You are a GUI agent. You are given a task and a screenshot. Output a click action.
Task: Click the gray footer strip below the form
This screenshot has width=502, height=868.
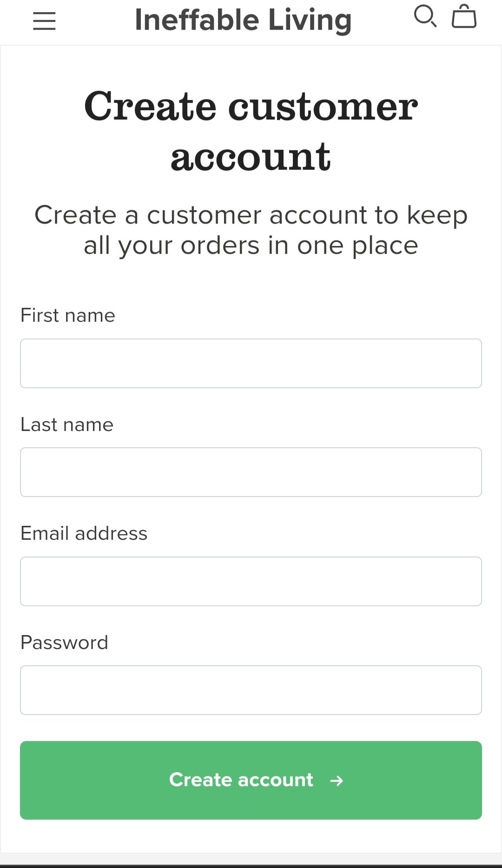[x=251, y=859]
